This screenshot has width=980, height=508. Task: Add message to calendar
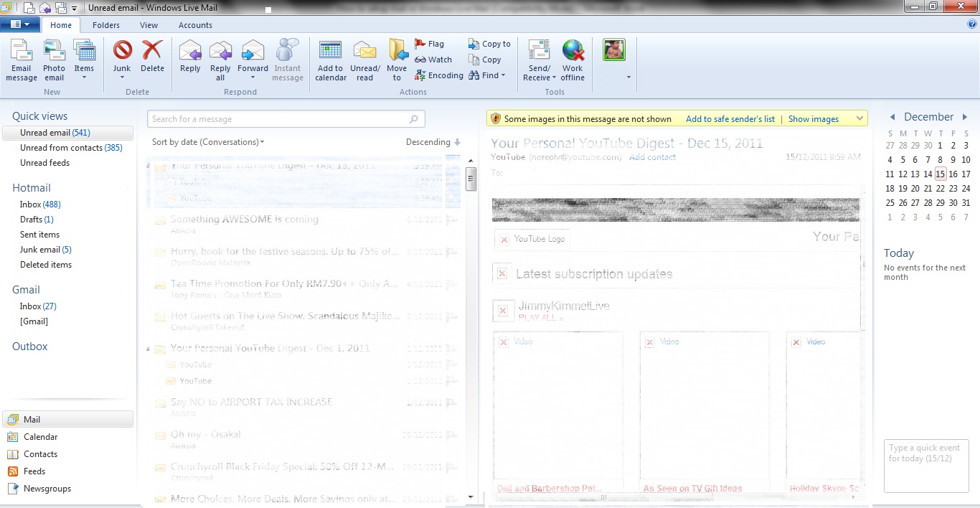tap(331, 60)
